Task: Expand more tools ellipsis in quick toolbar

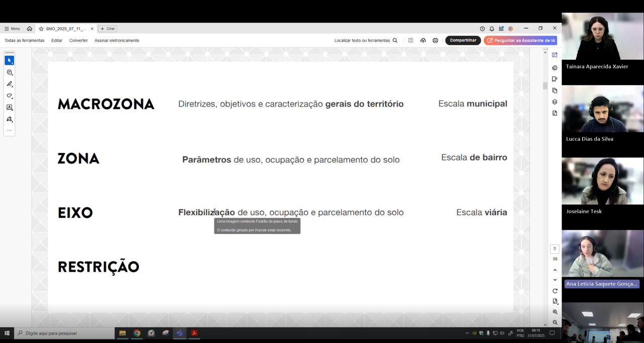Action: [x=10, y=130]
